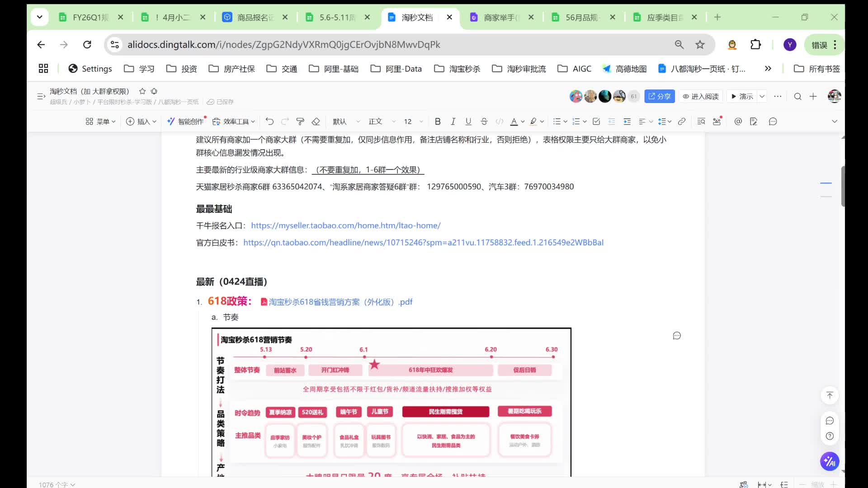The height and width of the screenshot is (488, 868).
Task: Toggle underline formatting
Action: pos(468,121)
